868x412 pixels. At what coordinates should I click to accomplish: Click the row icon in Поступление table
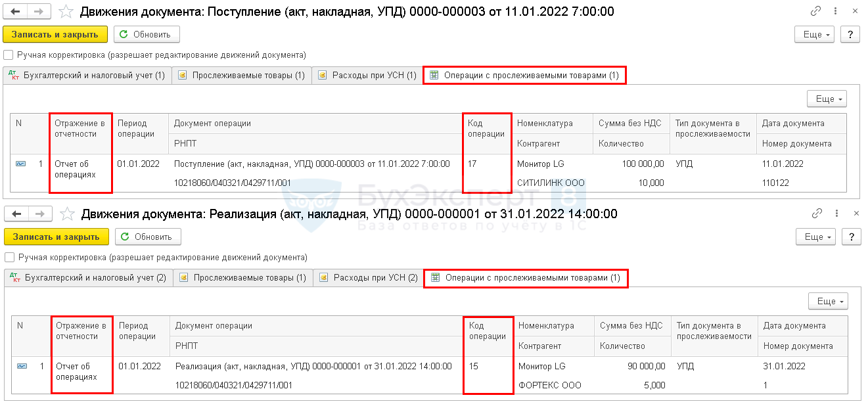pyautogui.click(x=22, y=164)
